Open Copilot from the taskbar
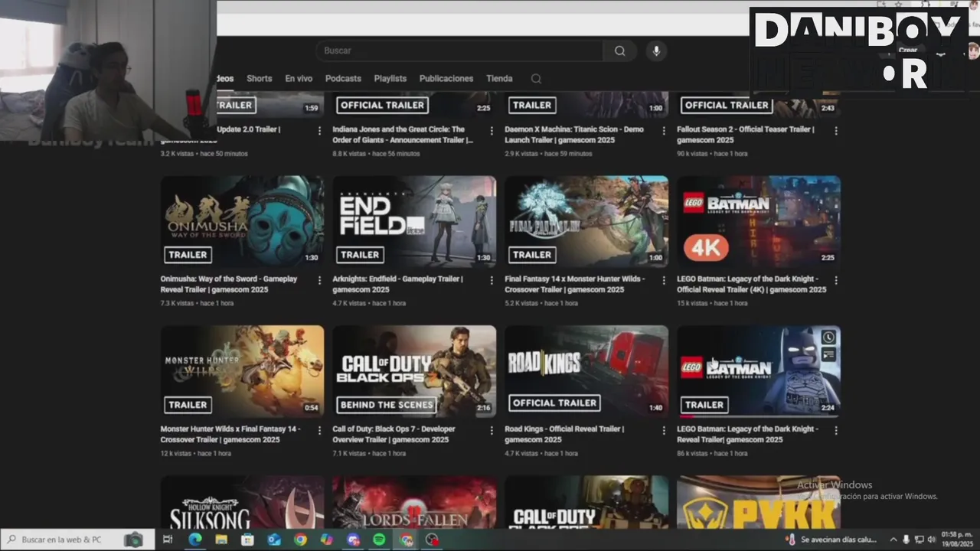This screenshot has height=551, width=980. [x=327, y=540]
